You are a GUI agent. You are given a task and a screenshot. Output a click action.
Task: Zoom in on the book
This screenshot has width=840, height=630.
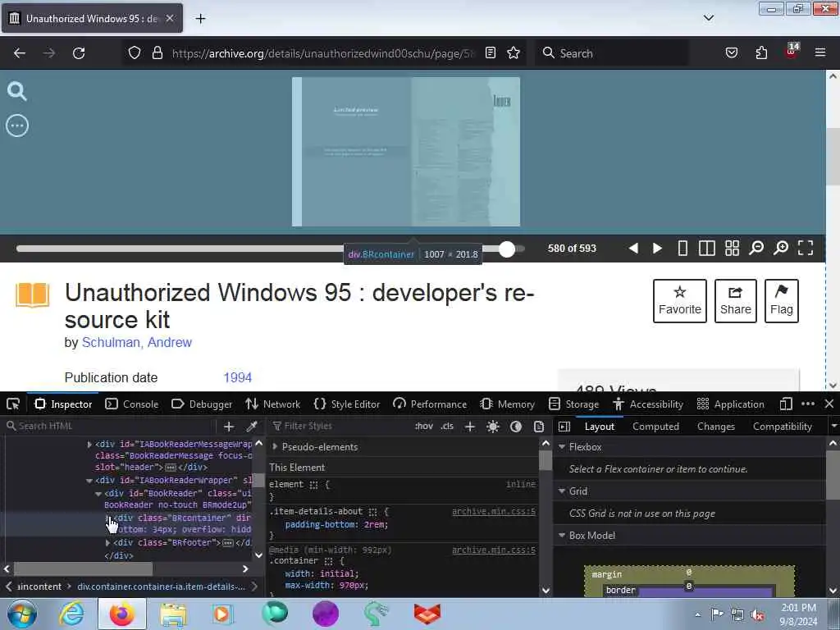click(x=781, y=248)
